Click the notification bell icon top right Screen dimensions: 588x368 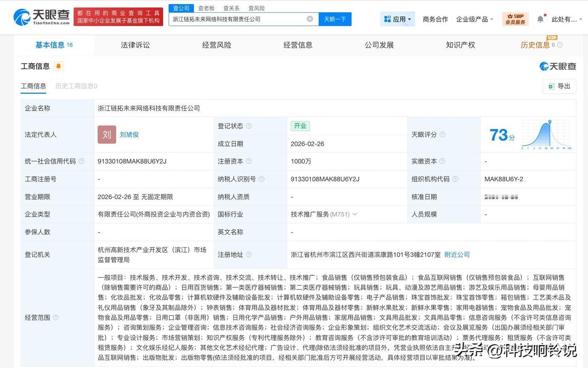(541, 18)
